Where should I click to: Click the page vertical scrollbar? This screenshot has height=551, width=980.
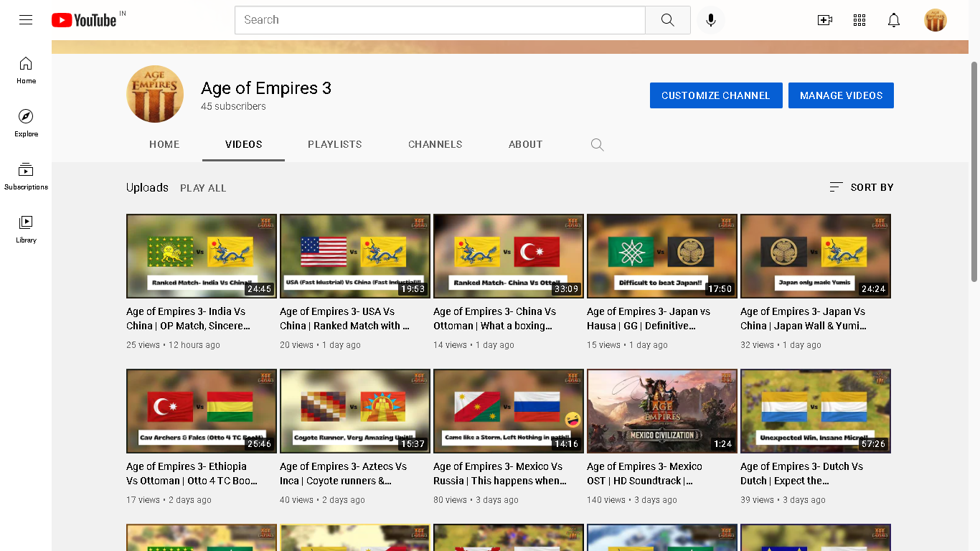[974, 172]
